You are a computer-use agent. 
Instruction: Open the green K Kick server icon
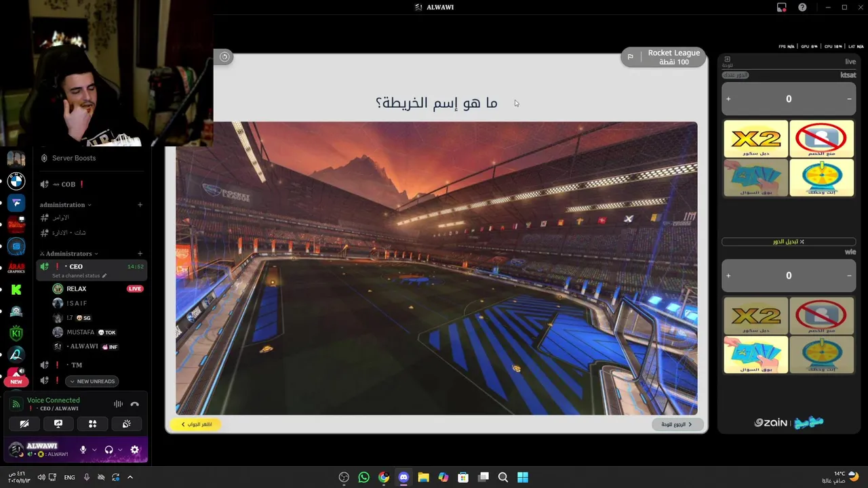(16, 289)
